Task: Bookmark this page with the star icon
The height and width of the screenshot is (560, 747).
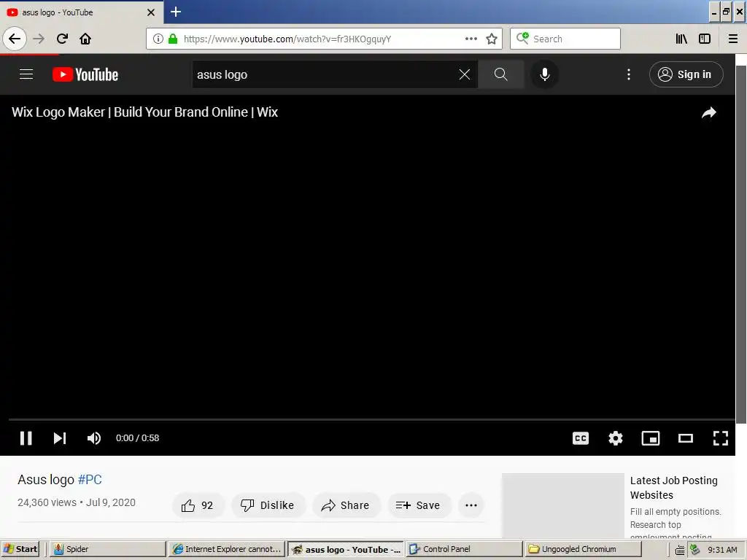Action: tap(492, 39)
